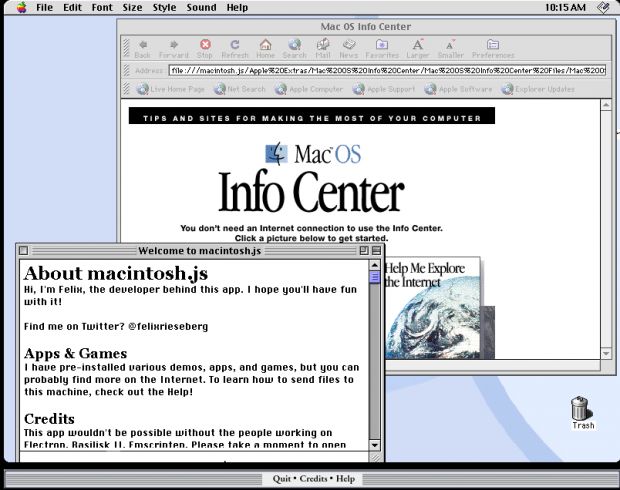Viewport: 620px width, 490px height.
Task: Click the Welcome window scroll up arrow
Action: pyautogui.click(x=374, y=265)
